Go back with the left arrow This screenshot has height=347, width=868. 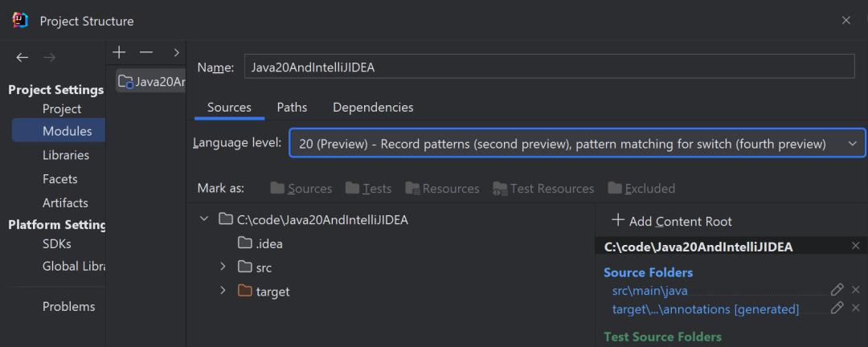(x=23, y=58)
